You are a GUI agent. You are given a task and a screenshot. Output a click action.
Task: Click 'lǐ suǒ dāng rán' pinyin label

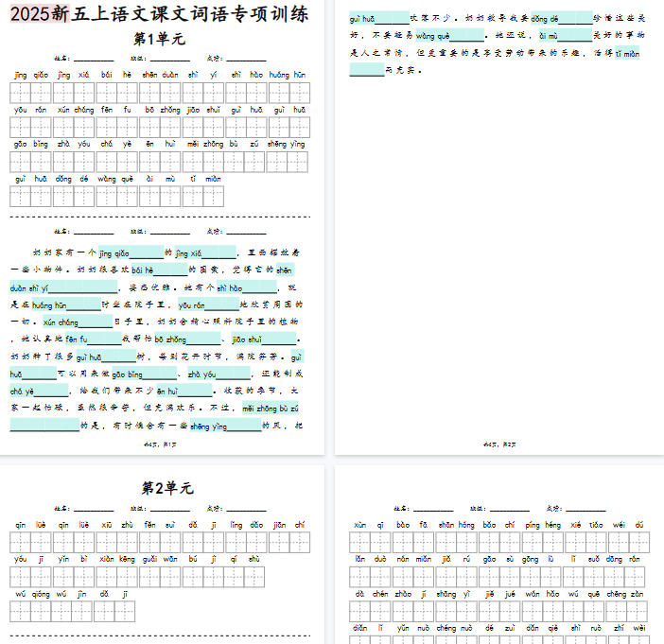tap(604, 559)
